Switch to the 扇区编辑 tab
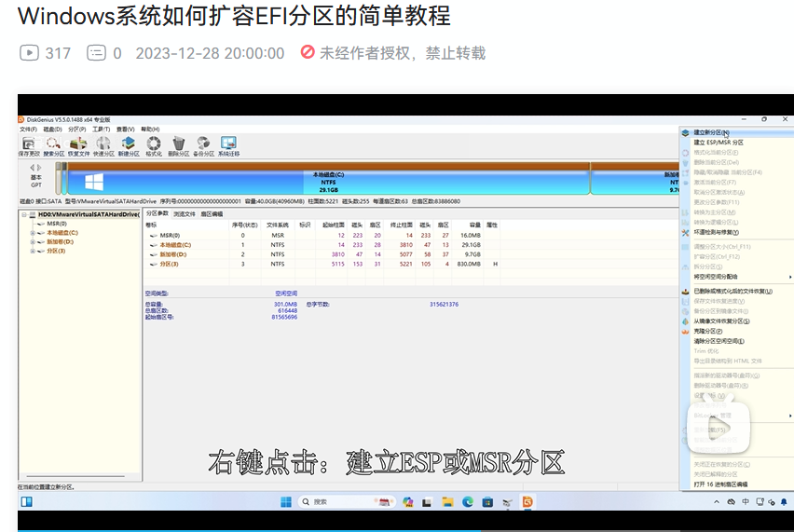Image resolution: width=794 pixels, height=532 pixels. click(212, 214)
